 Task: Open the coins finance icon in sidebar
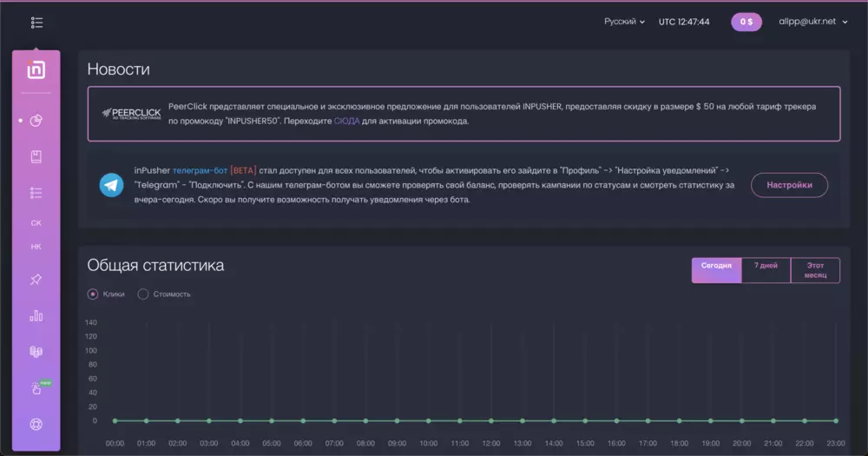[x=36, y=352]
